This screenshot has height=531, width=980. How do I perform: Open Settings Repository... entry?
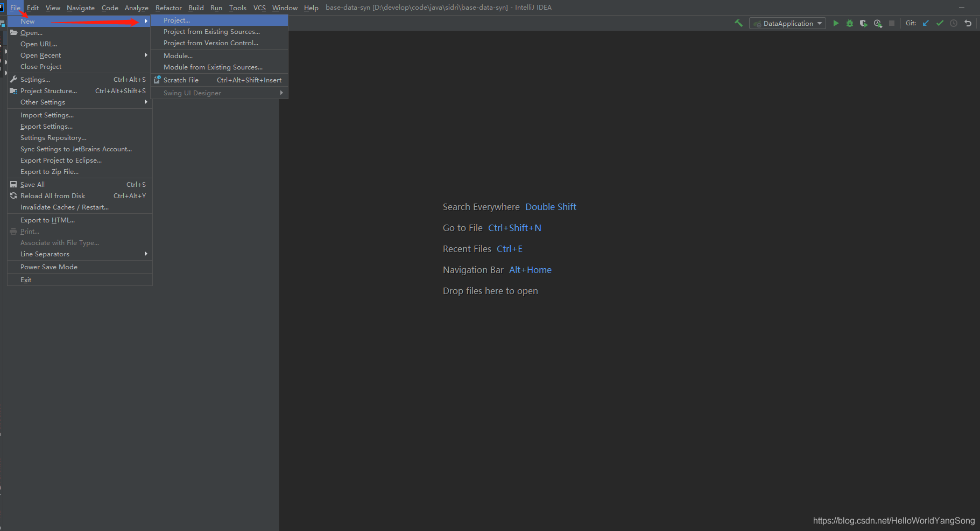click(80, 137)
